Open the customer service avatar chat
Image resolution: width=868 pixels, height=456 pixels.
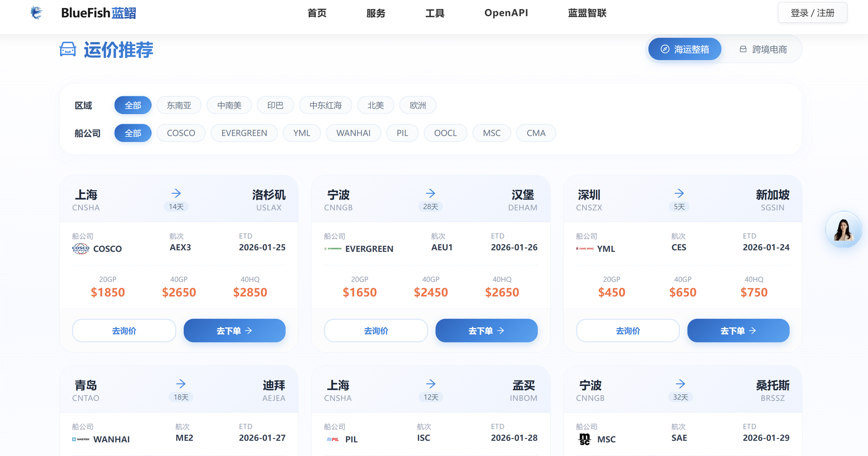click(843, 230)
